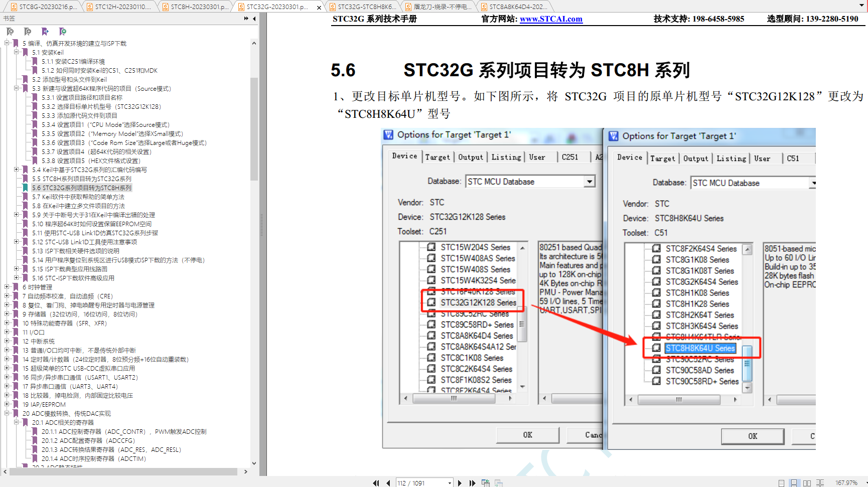Switch to single page layout
Viewport: 868px width, 487px height.
click(x=781, y=483)
